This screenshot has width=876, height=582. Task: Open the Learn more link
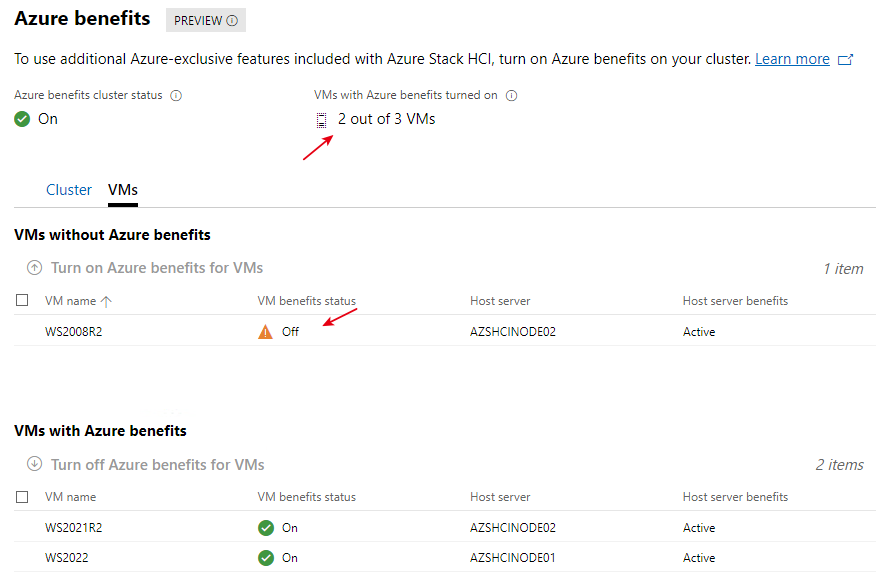tap(792, 59)
